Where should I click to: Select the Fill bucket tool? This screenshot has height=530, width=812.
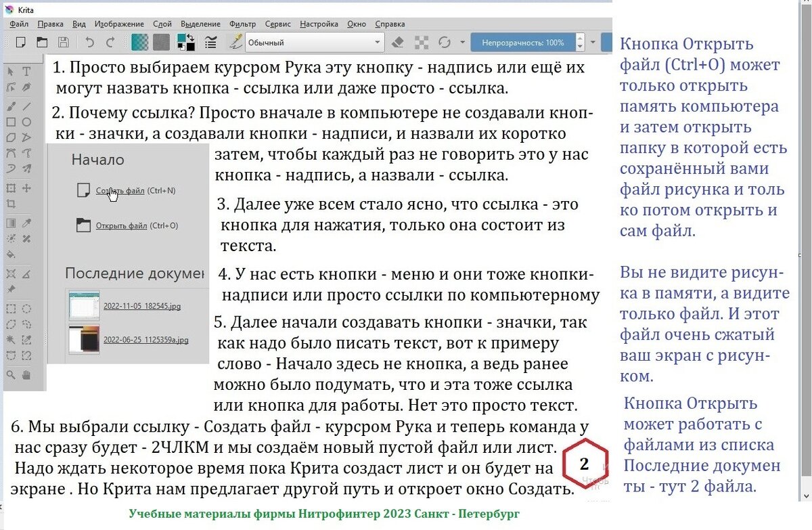point(11,255)
